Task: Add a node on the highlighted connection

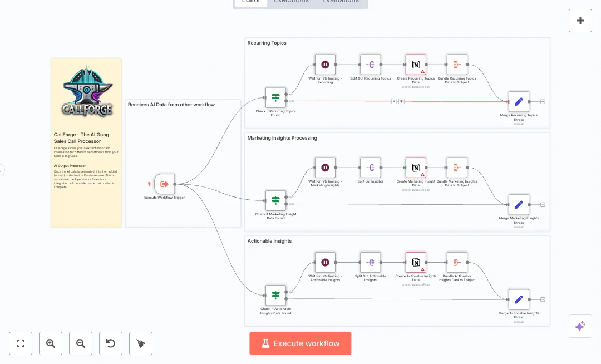Action: (393, 101)
